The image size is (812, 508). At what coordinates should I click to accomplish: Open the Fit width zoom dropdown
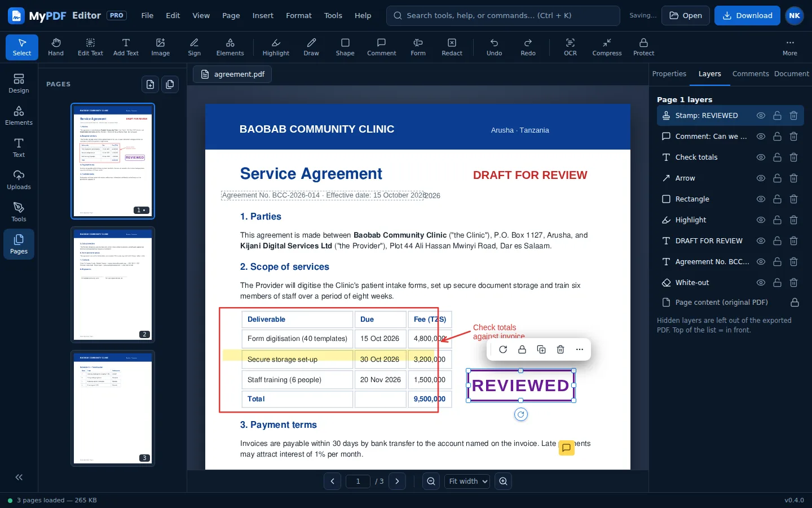pos(467,481)
